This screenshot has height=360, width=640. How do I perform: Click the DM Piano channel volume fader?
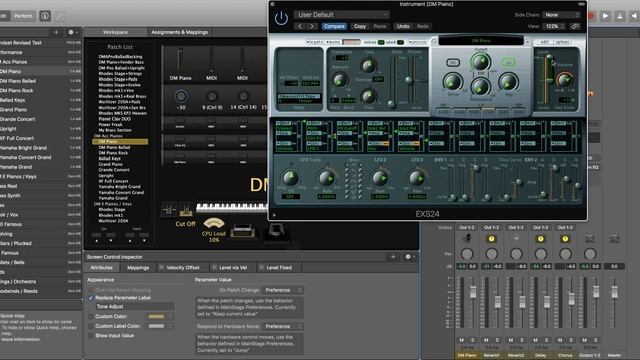point(473,291)
